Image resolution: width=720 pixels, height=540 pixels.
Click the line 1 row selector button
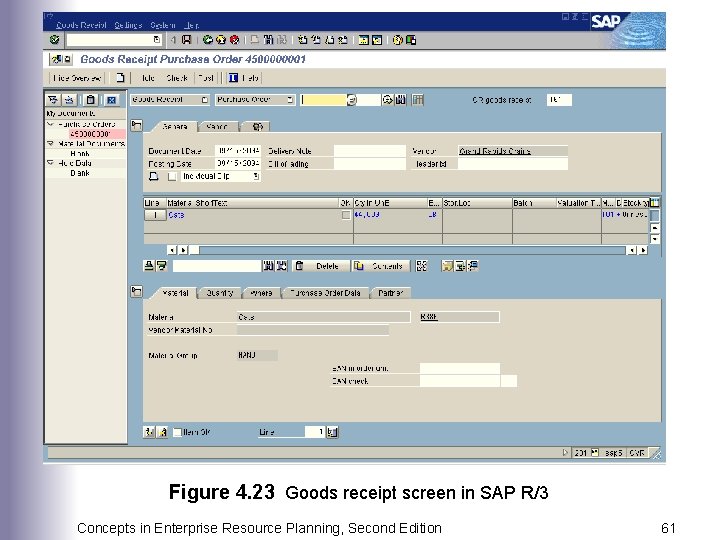[x=155, y=215]
